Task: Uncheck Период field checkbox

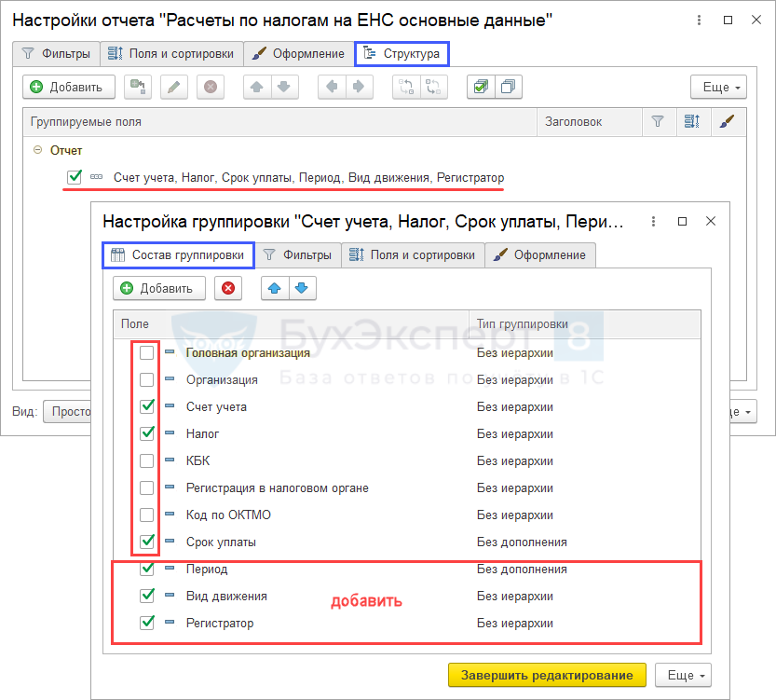Action: click(x=146, y=569)
